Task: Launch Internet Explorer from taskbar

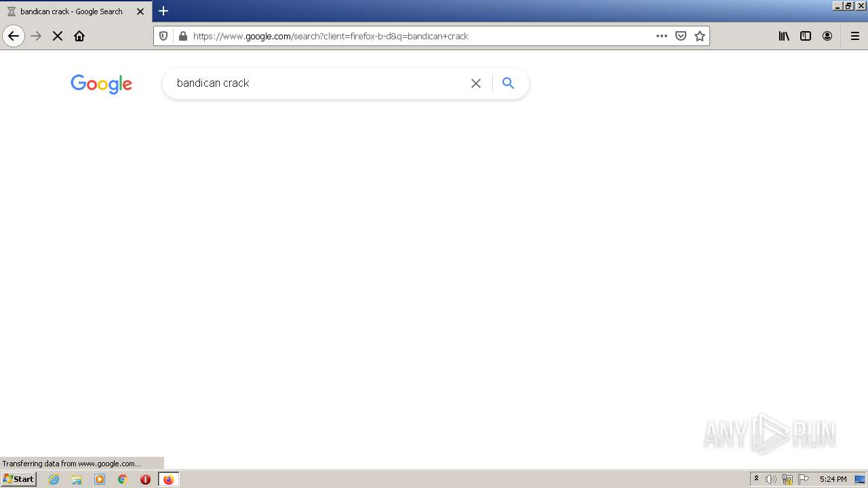Action: click(54, 479)
